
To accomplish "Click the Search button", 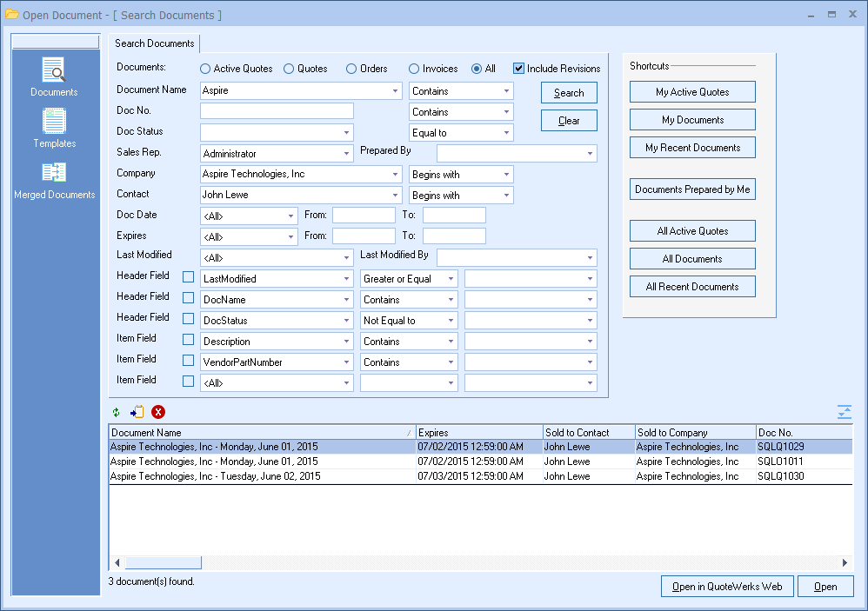I will point(569,93).
